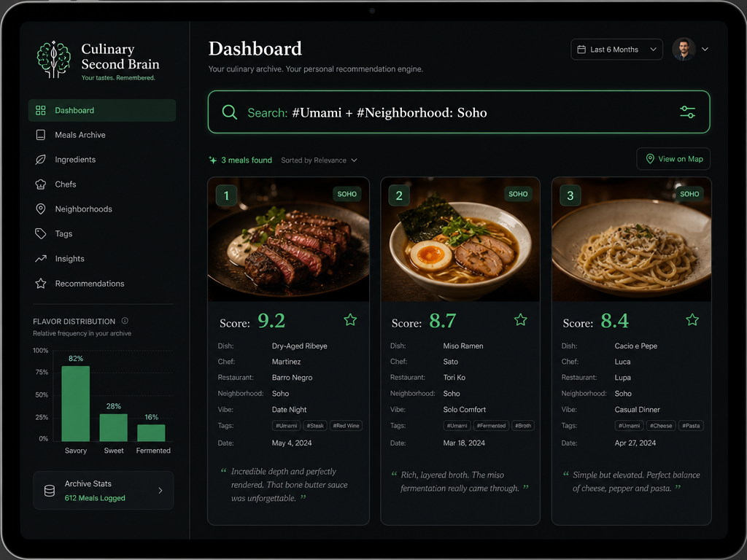Screen dimensions: 747x560
Task: Open the Sorted by Relevance dropdown
Action: point(319,160)
